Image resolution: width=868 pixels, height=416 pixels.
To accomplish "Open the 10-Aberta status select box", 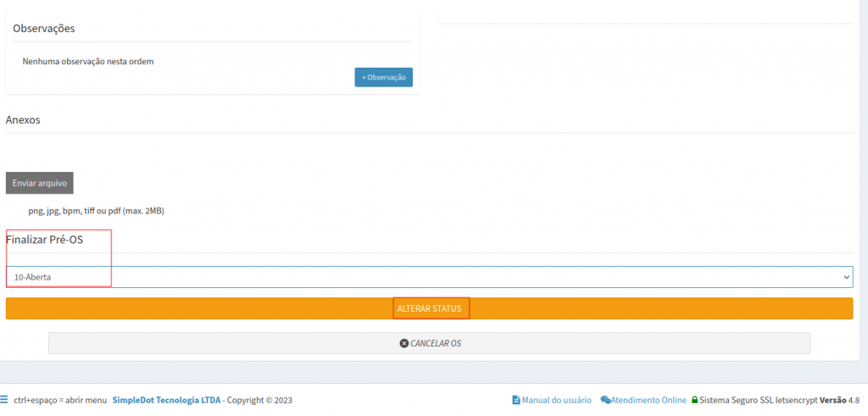I will [424, 277].
